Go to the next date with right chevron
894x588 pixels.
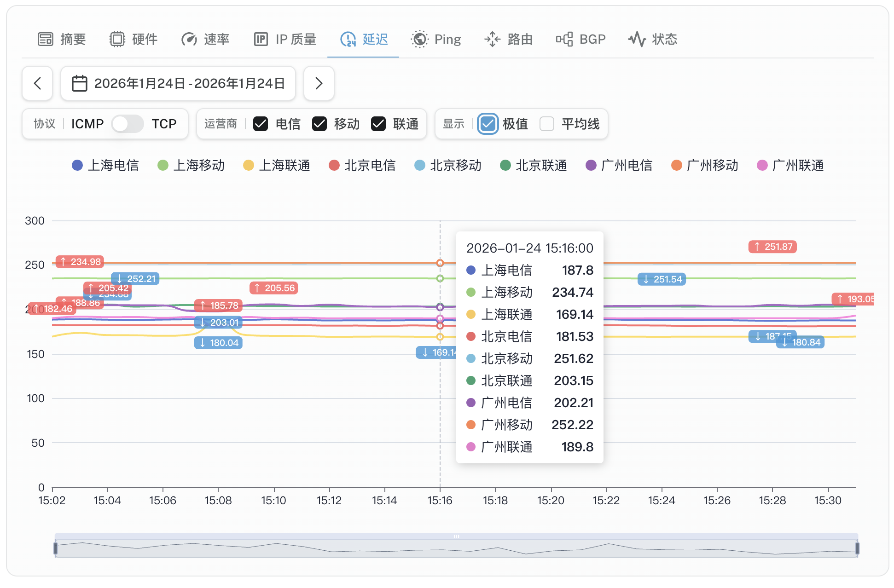point(319,83)
